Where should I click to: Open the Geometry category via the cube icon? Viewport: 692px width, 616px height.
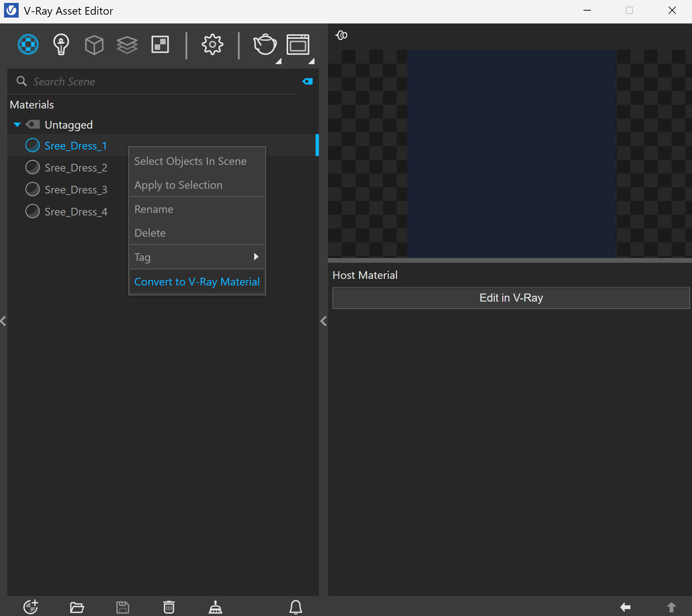94,45
